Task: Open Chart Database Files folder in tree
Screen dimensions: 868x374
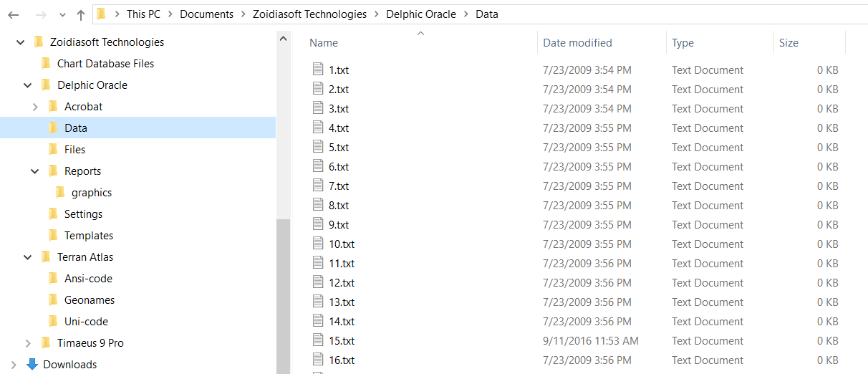Action: [105, 63]
